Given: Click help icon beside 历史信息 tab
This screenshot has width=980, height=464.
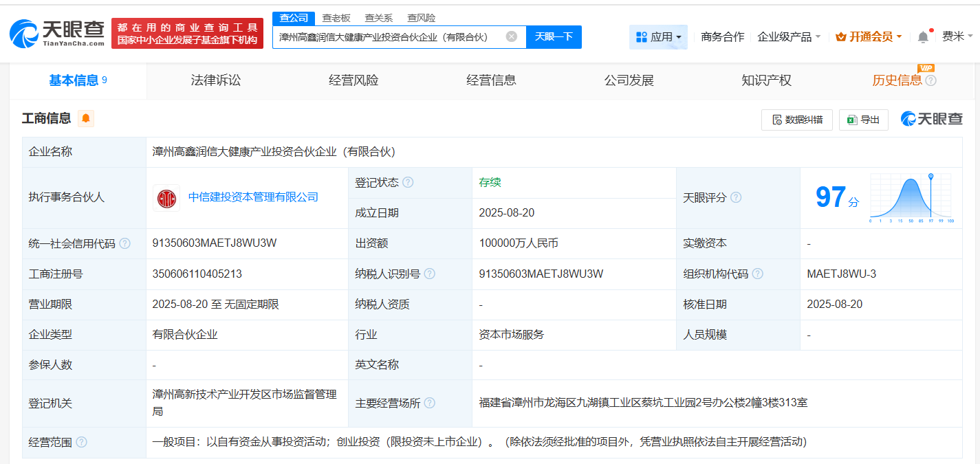Looking at the screenshot, I should 931,81.
